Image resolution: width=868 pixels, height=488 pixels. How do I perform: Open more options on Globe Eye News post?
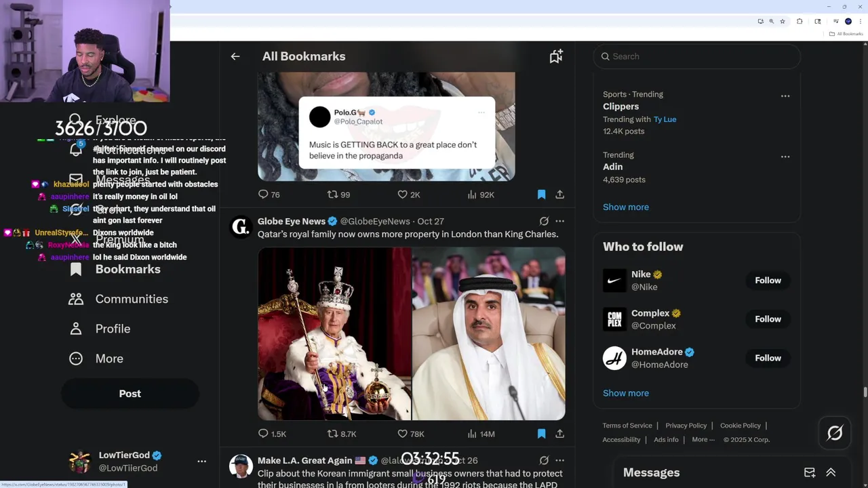(x=559, y=221)
